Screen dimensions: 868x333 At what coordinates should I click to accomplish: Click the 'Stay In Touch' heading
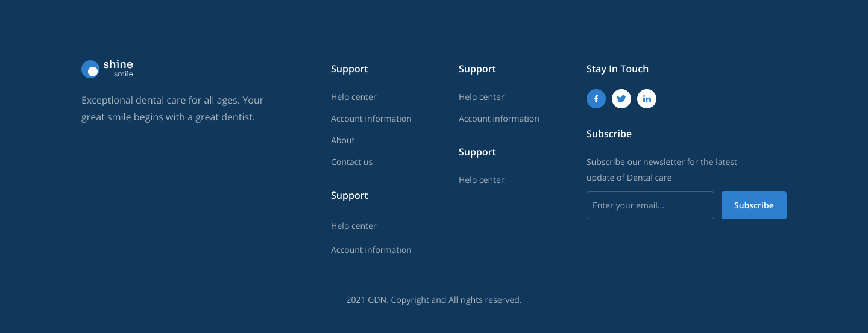(617, 69)
